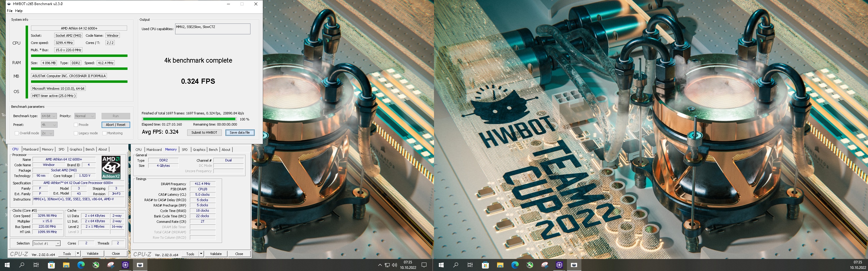
Task: Open Task View on the right monitor taskbar
Action: [x=470, y=265]
